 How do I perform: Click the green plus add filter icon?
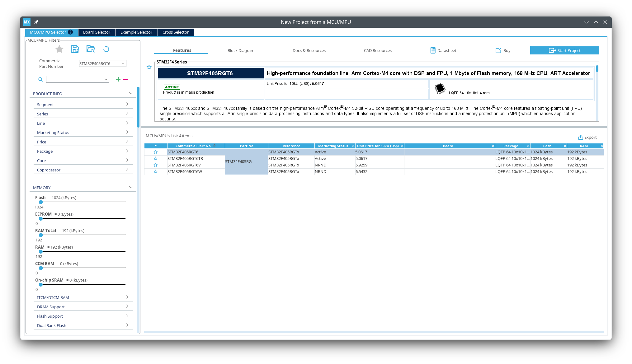tap(118, 79)
